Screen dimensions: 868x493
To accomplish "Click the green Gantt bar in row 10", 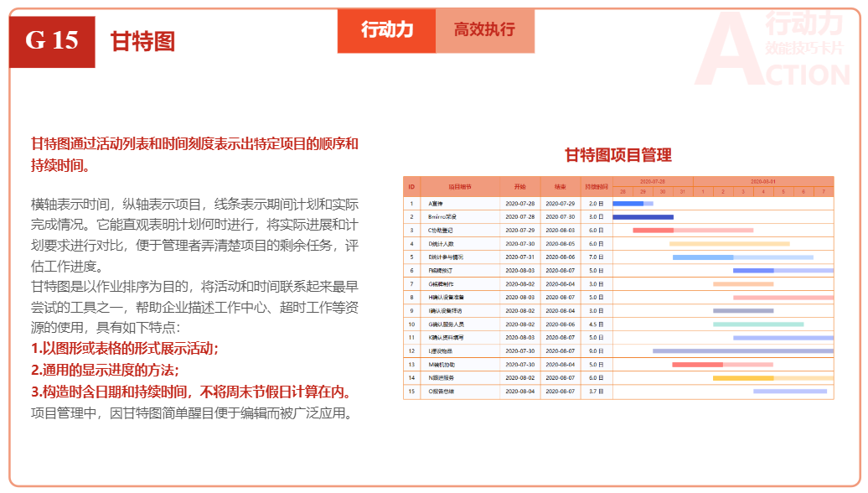I will click(x=758, y=324).
